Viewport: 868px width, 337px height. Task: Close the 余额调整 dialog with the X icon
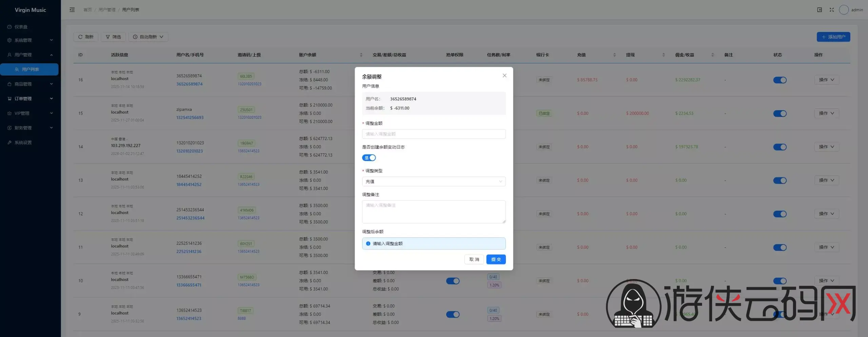click(504, 76)
